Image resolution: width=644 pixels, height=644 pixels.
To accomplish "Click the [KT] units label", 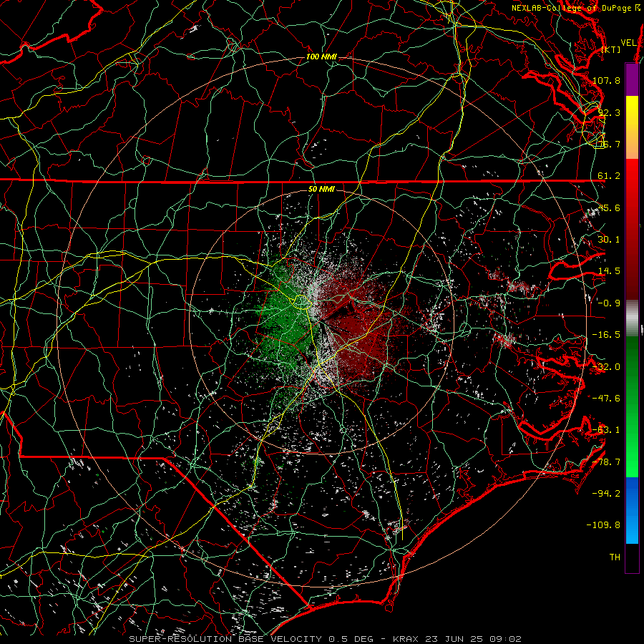I will coord(611,50).
